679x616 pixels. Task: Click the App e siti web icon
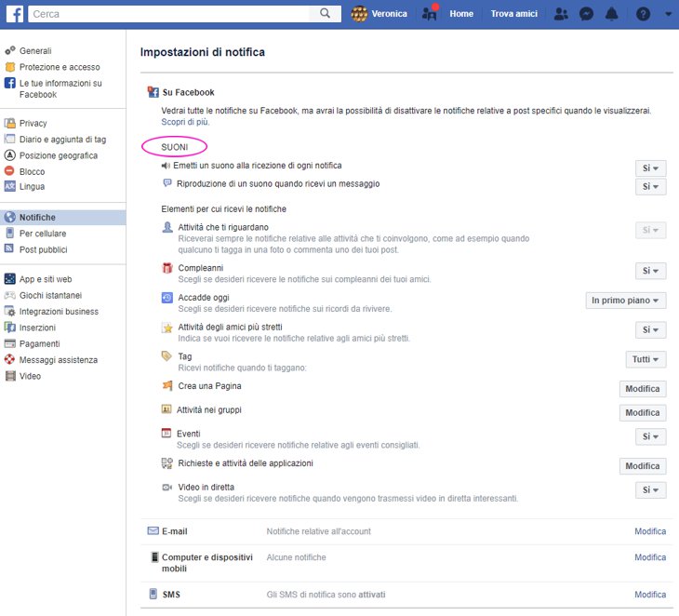pyautogui.click(x=10, y=279)
